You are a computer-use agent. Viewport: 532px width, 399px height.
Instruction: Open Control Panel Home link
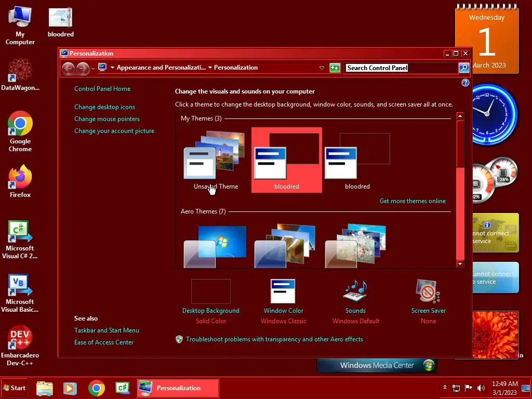(x=102, y=88)
